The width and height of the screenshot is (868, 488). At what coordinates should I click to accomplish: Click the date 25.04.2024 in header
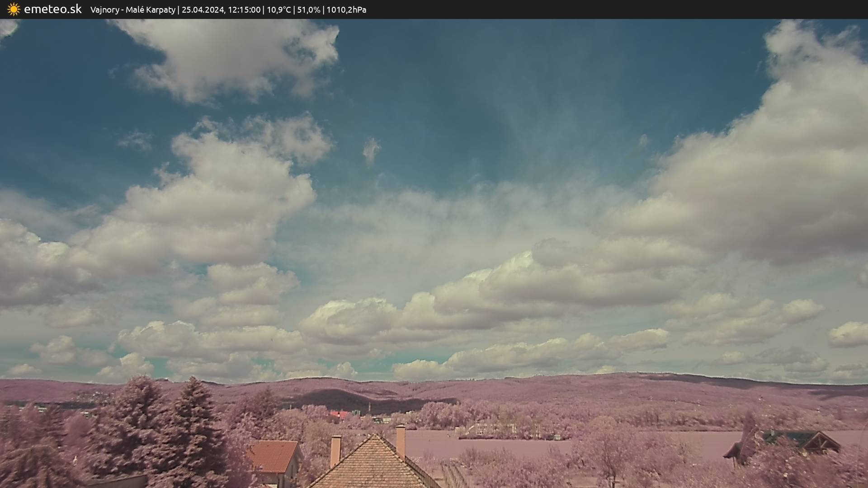point(203,9)
